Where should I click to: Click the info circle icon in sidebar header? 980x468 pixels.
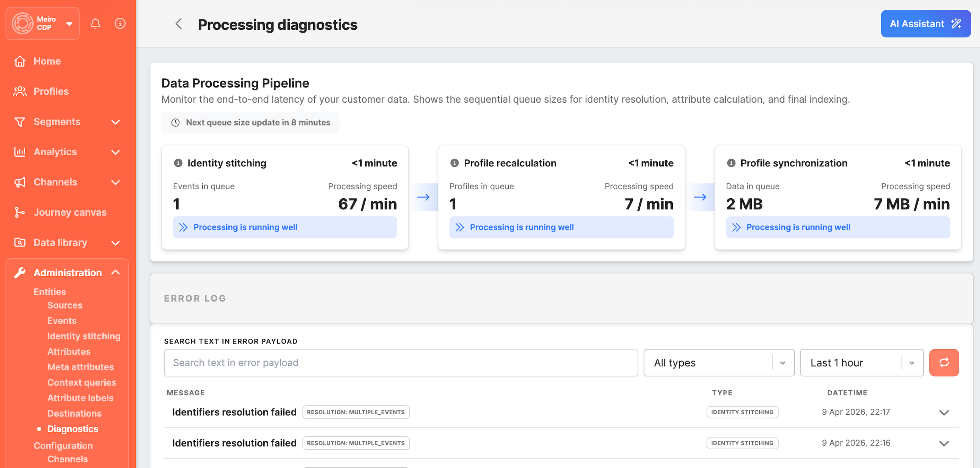120,24
